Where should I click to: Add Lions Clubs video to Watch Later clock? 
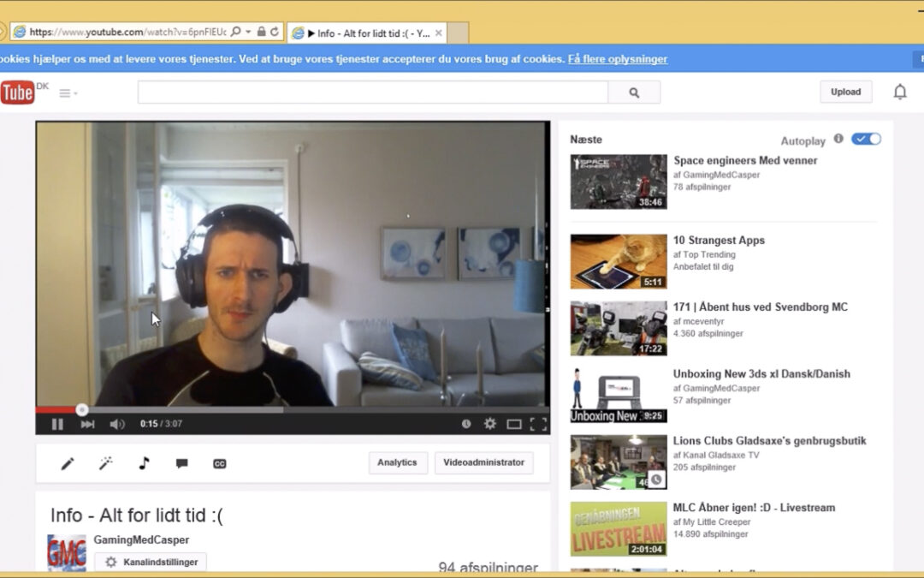656,480
